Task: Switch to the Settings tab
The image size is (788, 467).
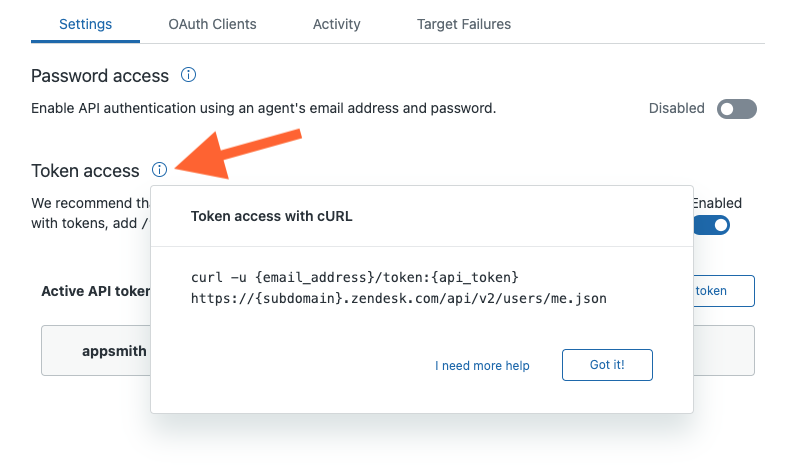Action: click(x=85, y=24)
